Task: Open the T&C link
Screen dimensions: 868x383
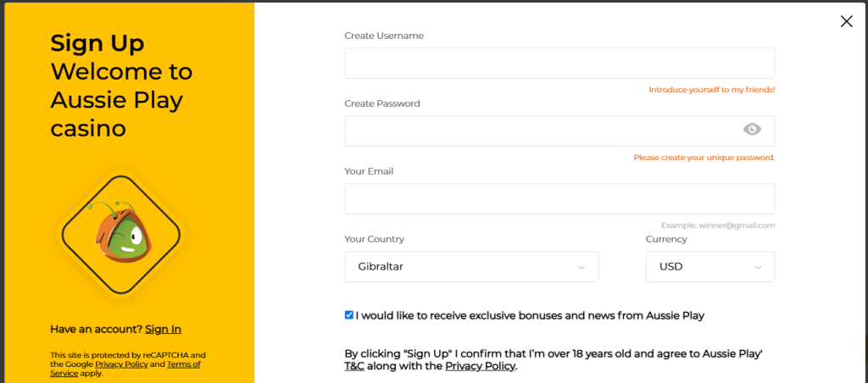Action: (354, 366)
